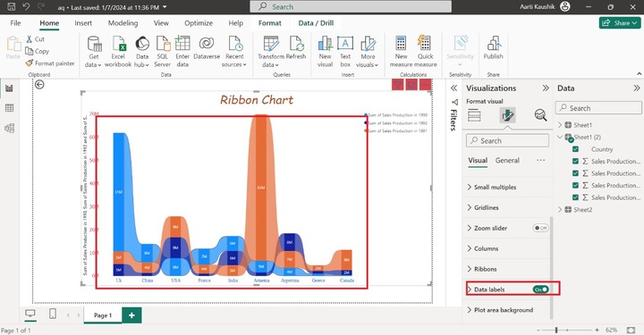Search in the Format visual pane

coord(508,140)
